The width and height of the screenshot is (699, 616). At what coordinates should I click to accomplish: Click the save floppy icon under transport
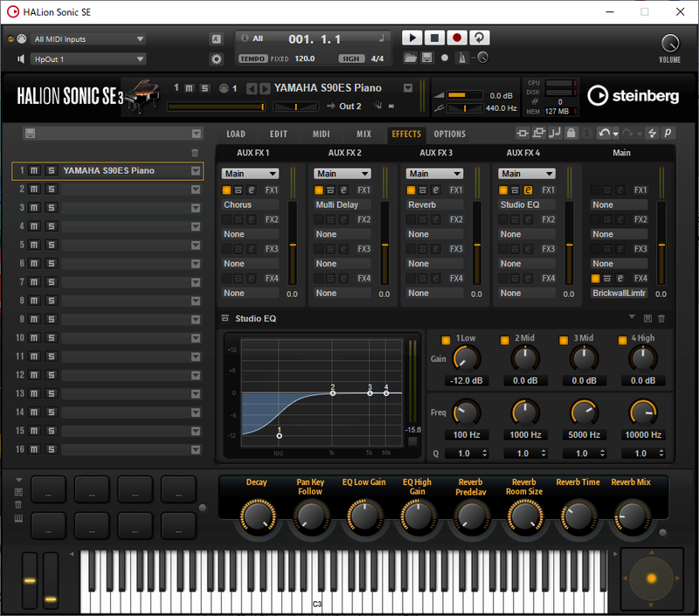[x=427, y=58]
